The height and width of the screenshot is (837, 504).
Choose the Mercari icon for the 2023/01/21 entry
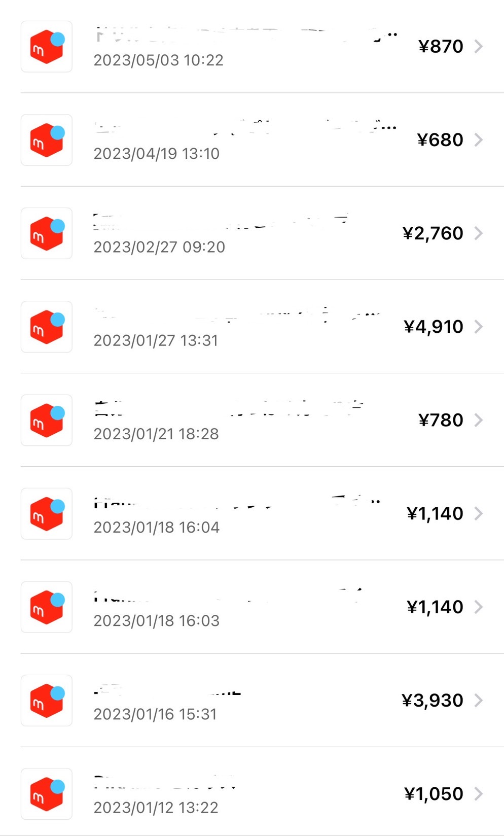[47, 420]
